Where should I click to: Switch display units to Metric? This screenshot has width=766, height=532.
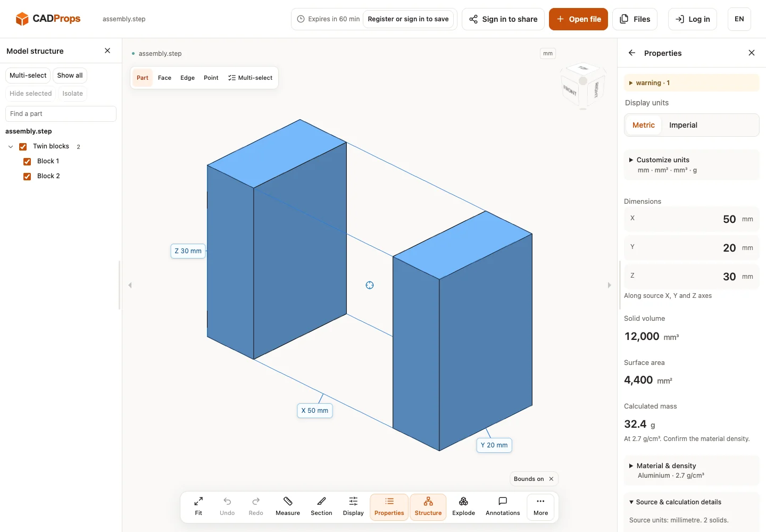(x=643, y=125)
